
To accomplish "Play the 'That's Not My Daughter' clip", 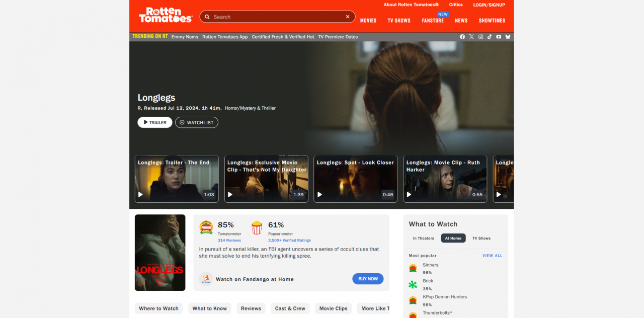I will point(266,179).
